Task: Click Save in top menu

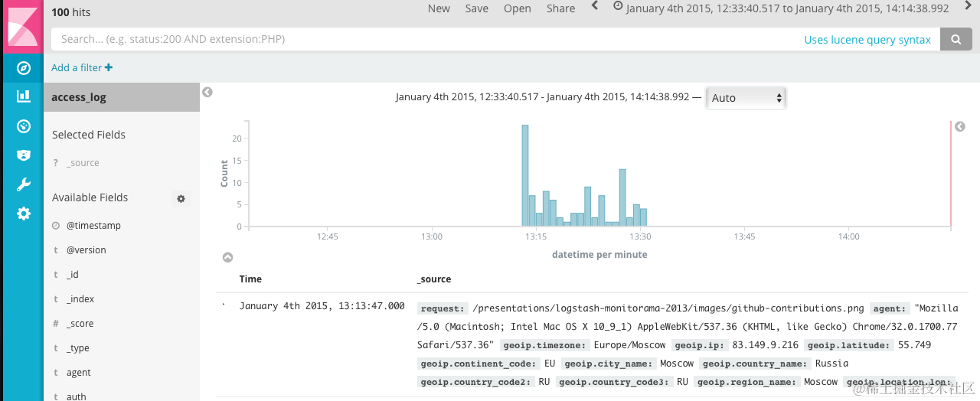Action: (477, 8)
